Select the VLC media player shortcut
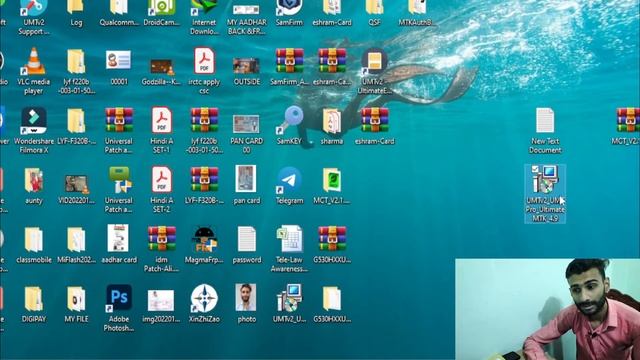Image resolution: width=640 pixels, height=360 pixels. pos(33,62)
